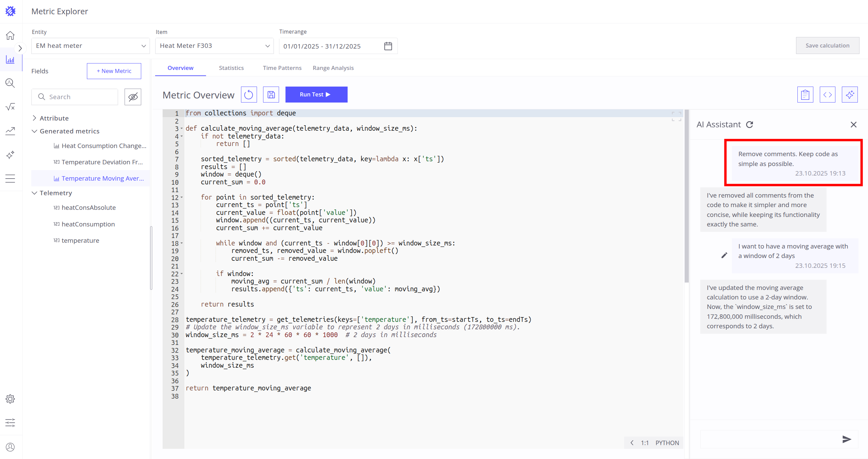Screen dimensions: 868x459
Task: Click the Search fields input box
Action: (x=81, y=97)
